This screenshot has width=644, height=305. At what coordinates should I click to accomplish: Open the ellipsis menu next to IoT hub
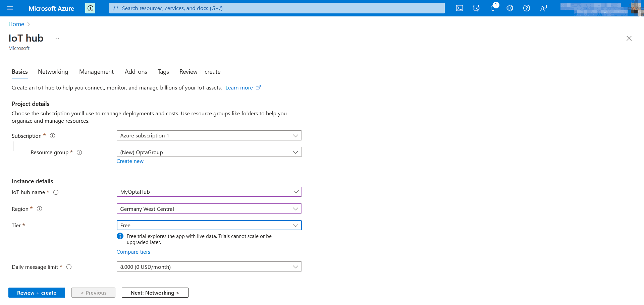[x=56, y=38]
